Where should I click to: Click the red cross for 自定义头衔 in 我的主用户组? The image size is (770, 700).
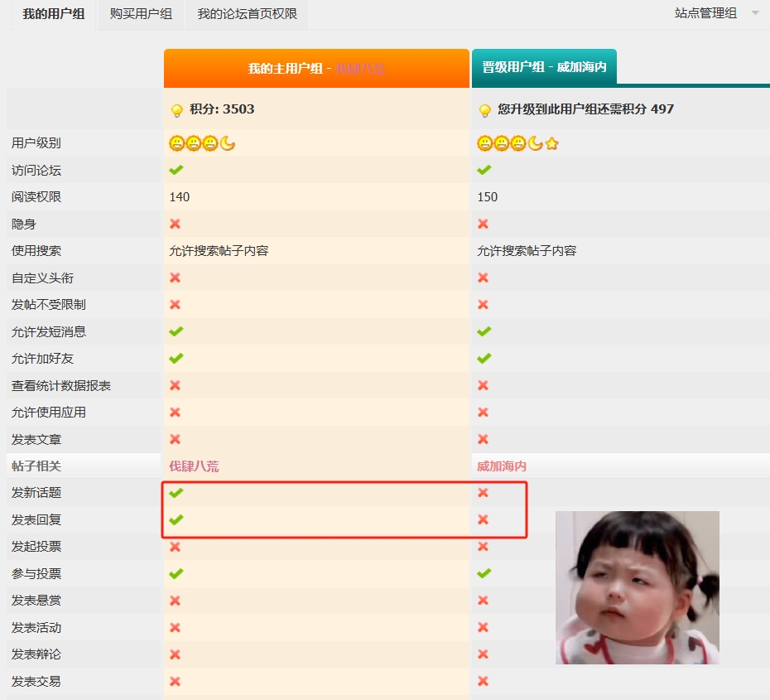175,278
